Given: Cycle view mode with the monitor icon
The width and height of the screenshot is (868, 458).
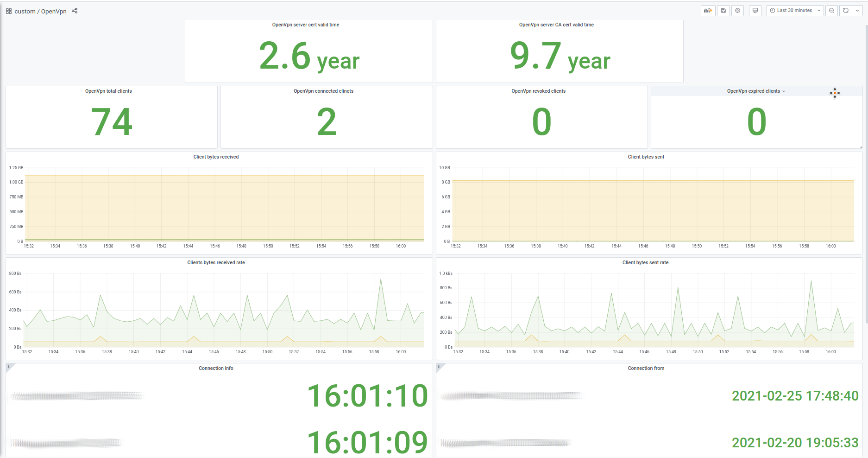Looking at the screenshot, I should coord(755,11).
